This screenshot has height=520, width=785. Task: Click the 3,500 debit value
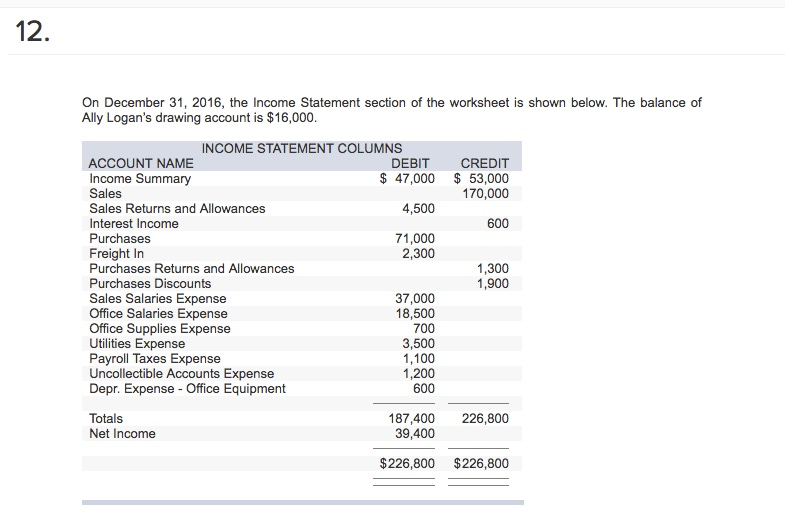click(419, 344)
